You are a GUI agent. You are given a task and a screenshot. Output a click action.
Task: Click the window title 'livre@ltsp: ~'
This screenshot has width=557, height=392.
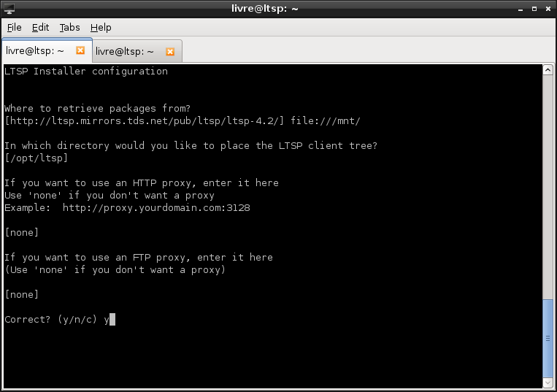point(265,9)
